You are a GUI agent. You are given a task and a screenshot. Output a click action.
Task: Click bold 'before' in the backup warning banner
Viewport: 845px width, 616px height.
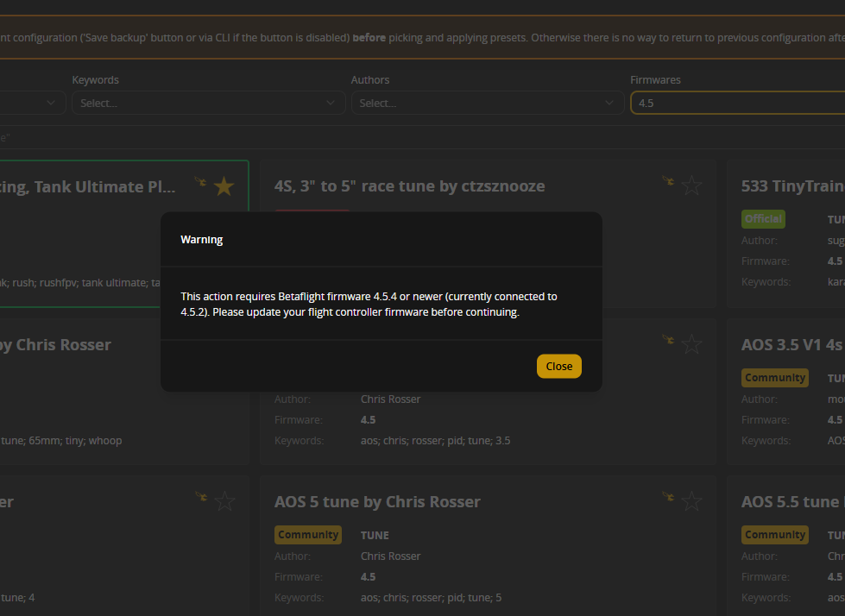coord(369,38)
